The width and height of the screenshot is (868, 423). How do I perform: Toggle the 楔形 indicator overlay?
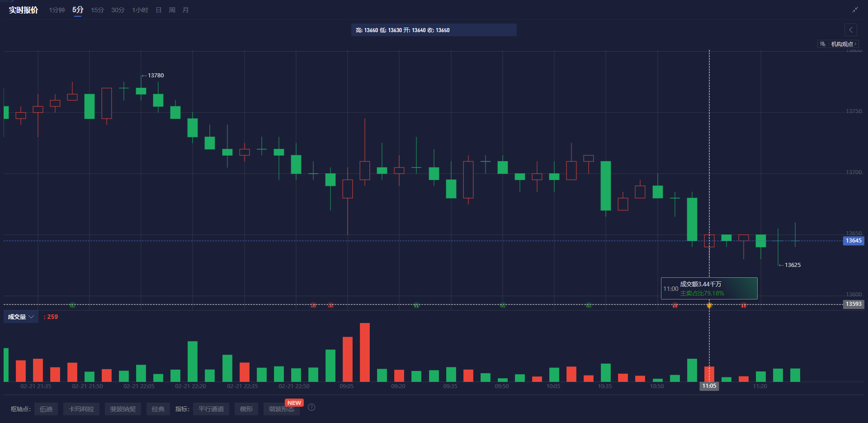tap(246, 409)
